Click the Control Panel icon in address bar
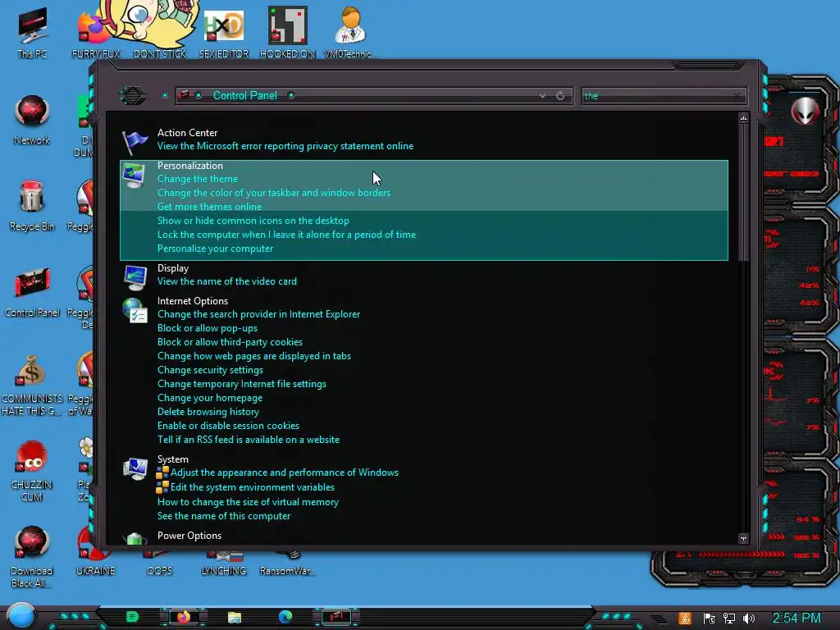This screenshot has width=840, height=630. point(184,95)
